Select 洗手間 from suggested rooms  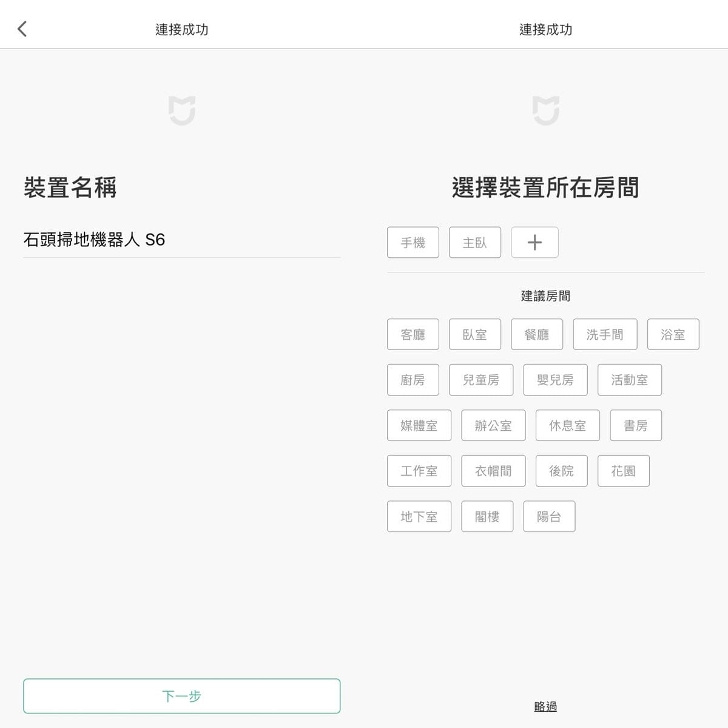click(604, 334)
